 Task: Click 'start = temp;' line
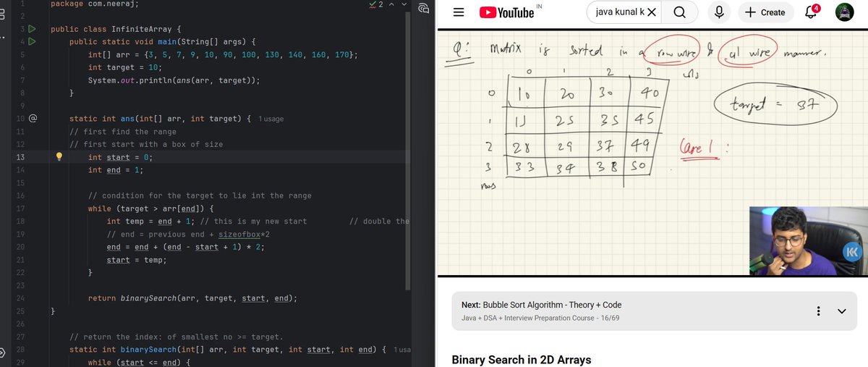coord(137,260)
